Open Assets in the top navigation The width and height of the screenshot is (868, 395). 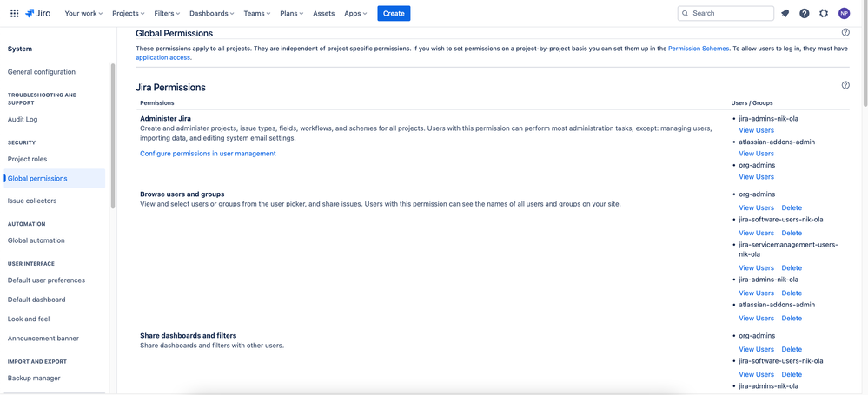coord(324,13)
